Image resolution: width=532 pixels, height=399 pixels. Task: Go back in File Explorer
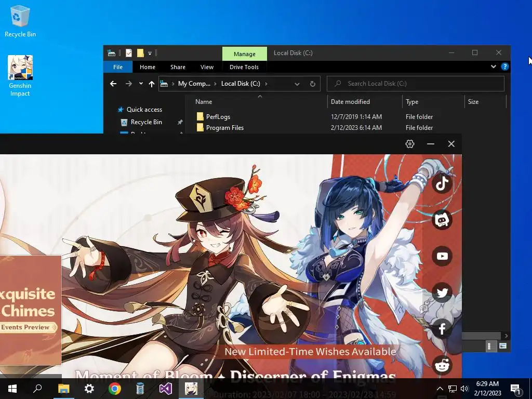[x=113, y=84]
